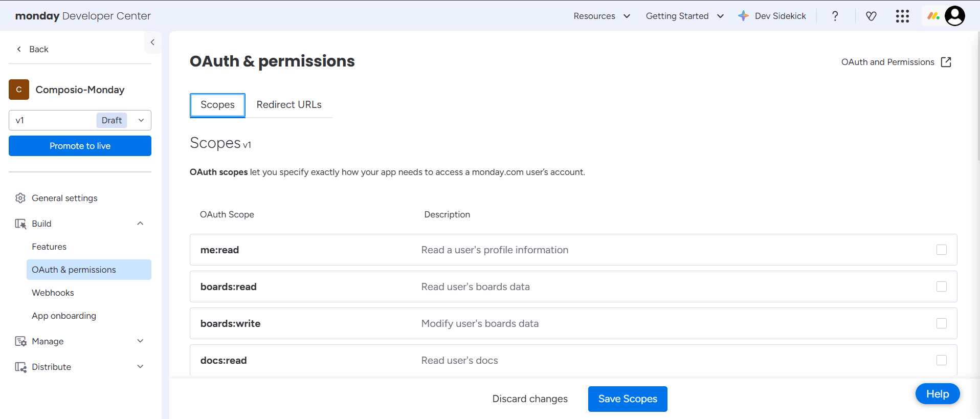
Task: Open the help question mark icon
Action: tap(835, 16)
